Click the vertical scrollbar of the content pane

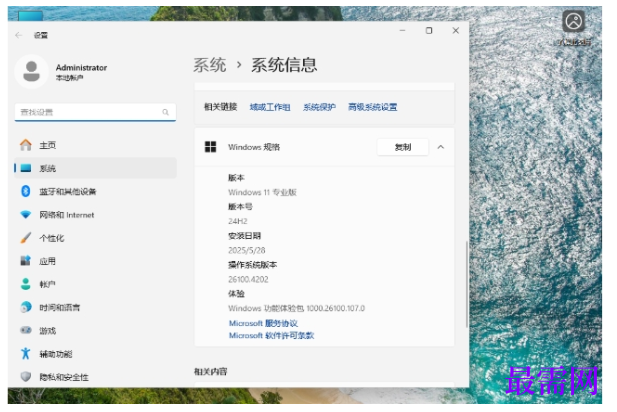[467, 284]
